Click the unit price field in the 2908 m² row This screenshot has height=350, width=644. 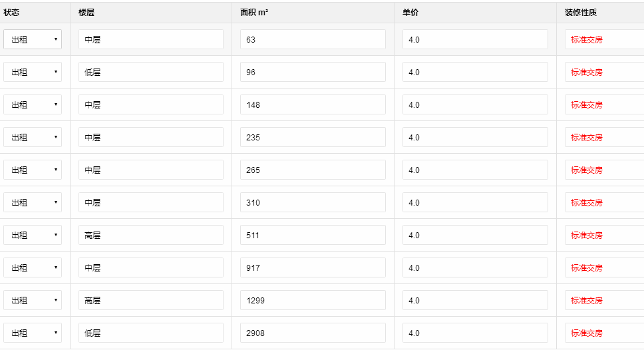(x=475, y=333)
